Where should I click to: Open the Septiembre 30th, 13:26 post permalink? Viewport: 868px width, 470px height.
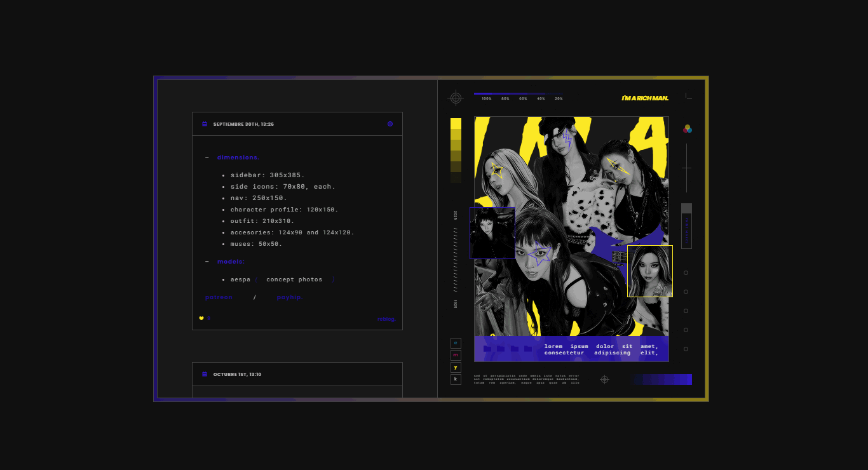pyautogui.click(x=243, y=124)
